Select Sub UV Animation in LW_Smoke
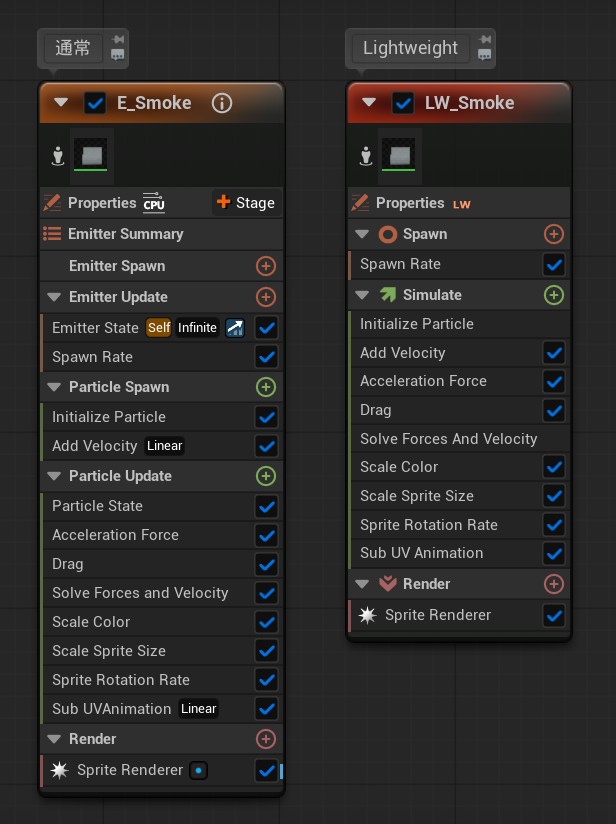 pos(421,553)
